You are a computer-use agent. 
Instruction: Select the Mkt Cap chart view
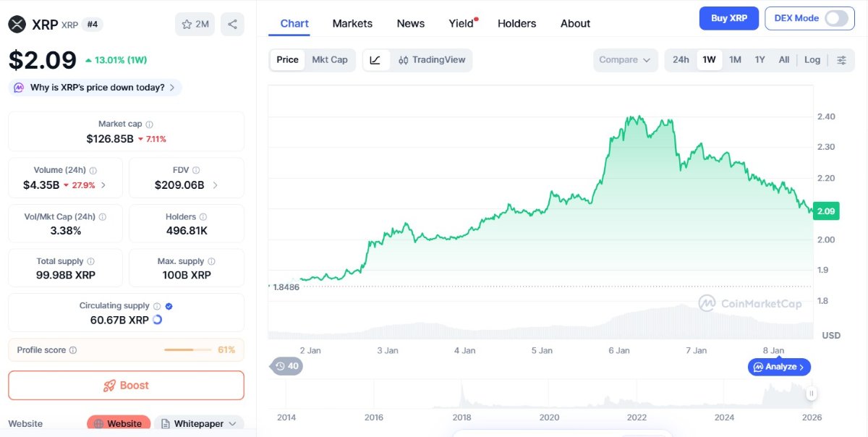[x=330, y=60]
